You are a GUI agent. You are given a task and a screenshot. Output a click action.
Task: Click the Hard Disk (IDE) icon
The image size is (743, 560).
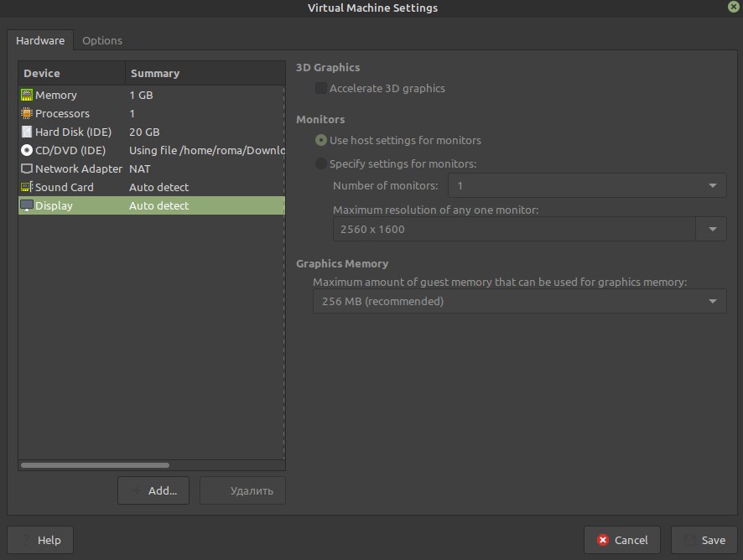27,132
